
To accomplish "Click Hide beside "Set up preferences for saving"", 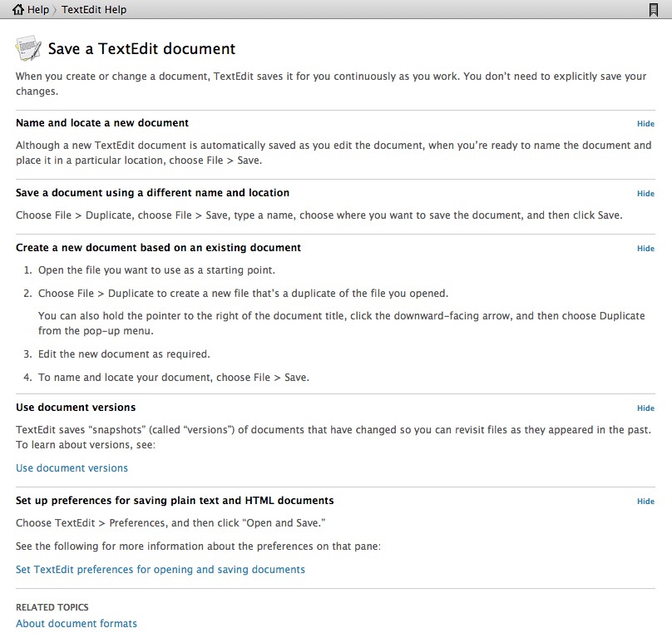I will [x=645, y=502].
